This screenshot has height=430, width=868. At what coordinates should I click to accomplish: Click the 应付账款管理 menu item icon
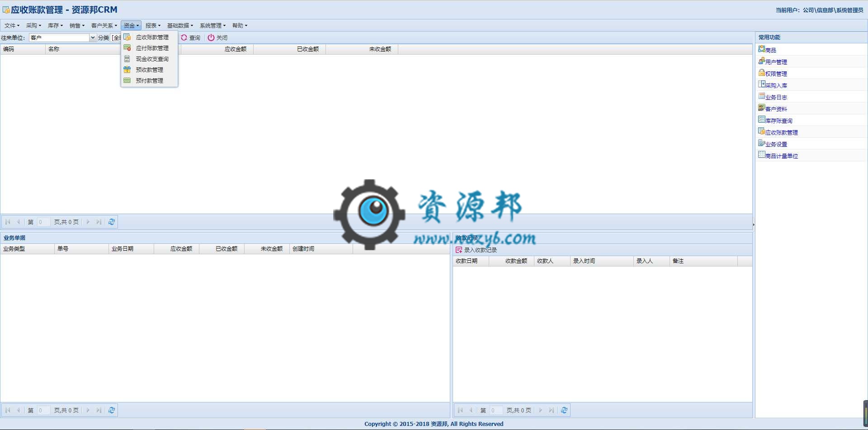tap(127, 48)
